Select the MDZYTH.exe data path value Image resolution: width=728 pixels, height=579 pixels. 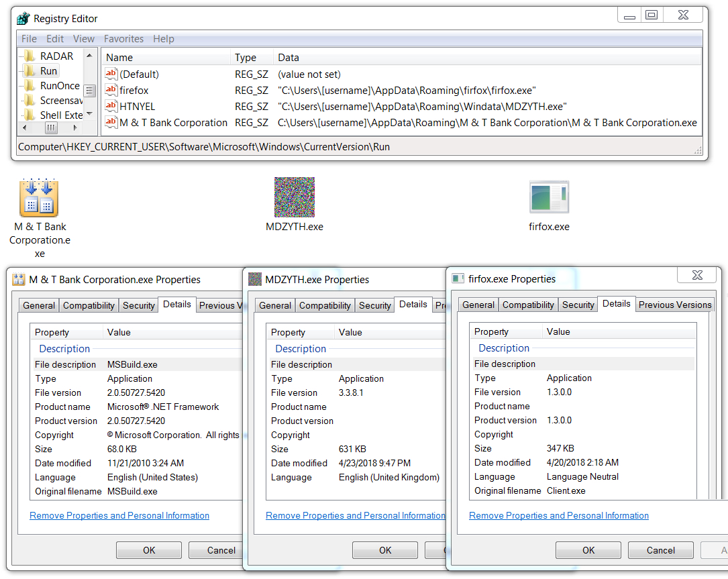click(422, 106)
